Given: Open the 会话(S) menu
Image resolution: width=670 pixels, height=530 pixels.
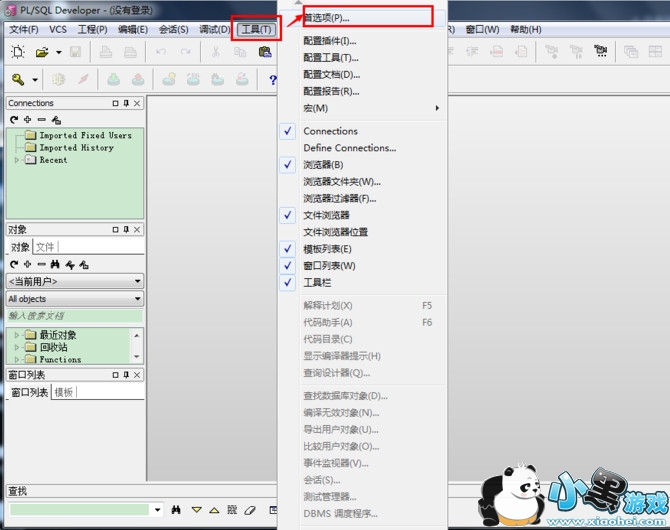Looking at the screenshot, I should (x=173, y=29).
